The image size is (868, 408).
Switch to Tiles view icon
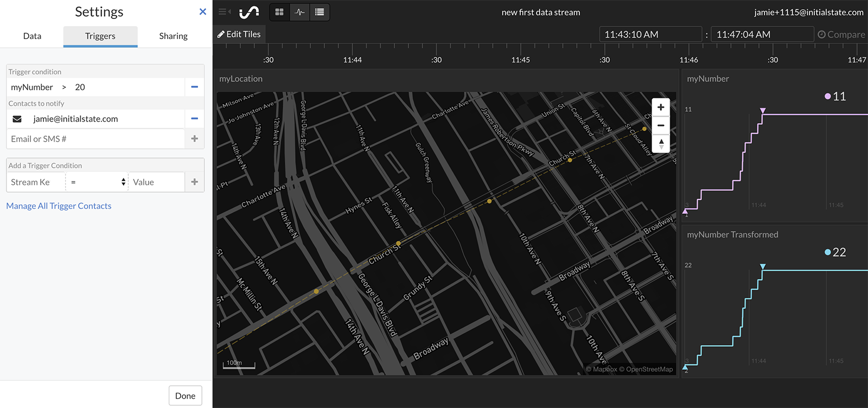tap(279, 12)
